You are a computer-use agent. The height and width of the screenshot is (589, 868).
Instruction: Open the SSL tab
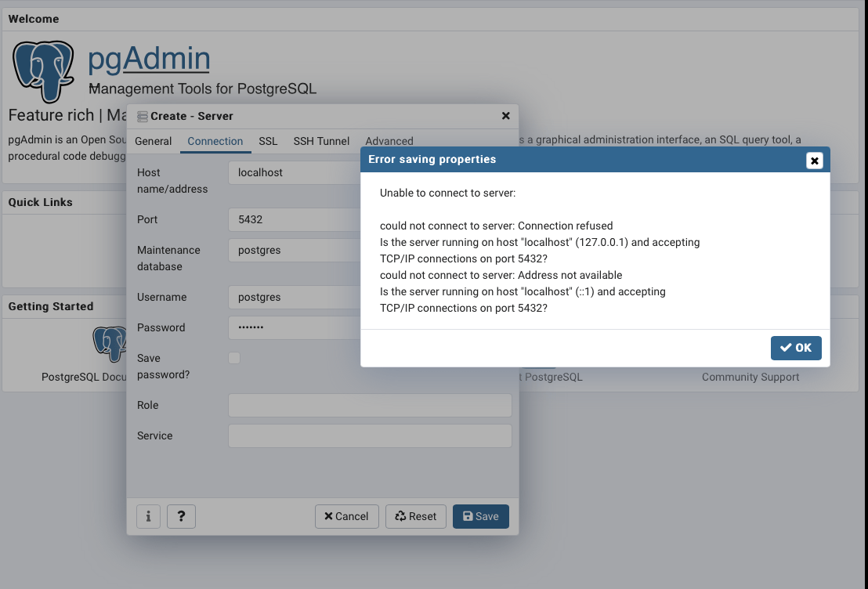268,141
